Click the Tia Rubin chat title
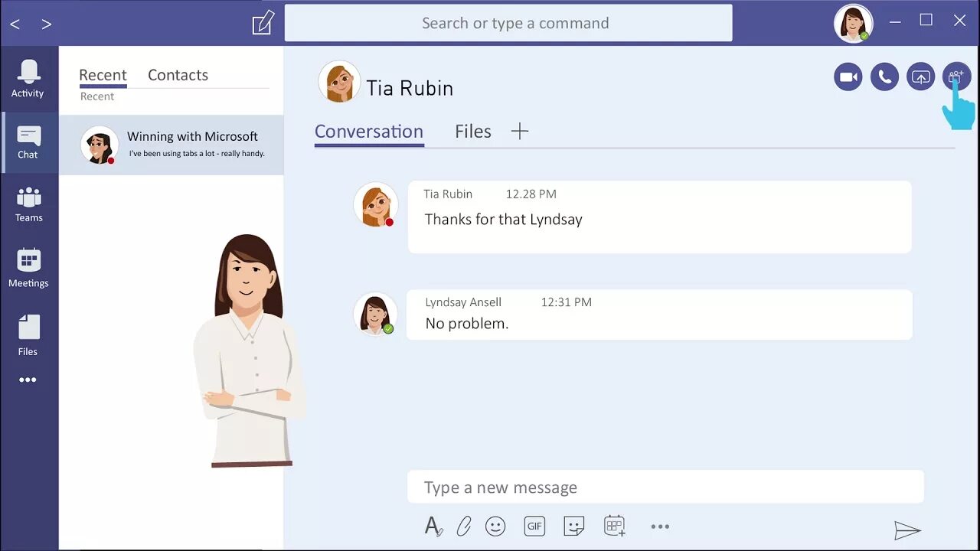Viewport: 980px width, 551px height. coord(410,88)
